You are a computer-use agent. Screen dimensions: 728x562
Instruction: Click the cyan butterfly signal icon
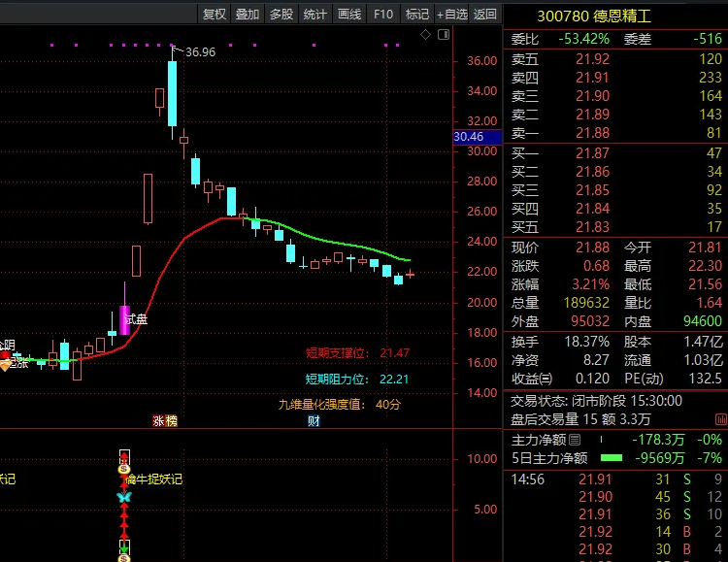(x=124, y=497)
